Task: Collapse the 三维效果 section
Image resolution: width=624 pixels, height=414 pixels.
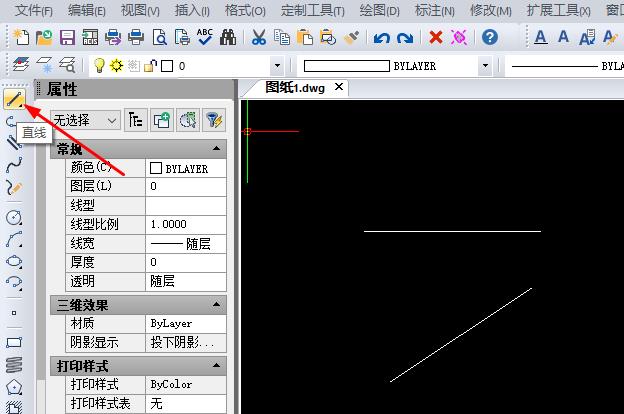Action: pos(216,305)
